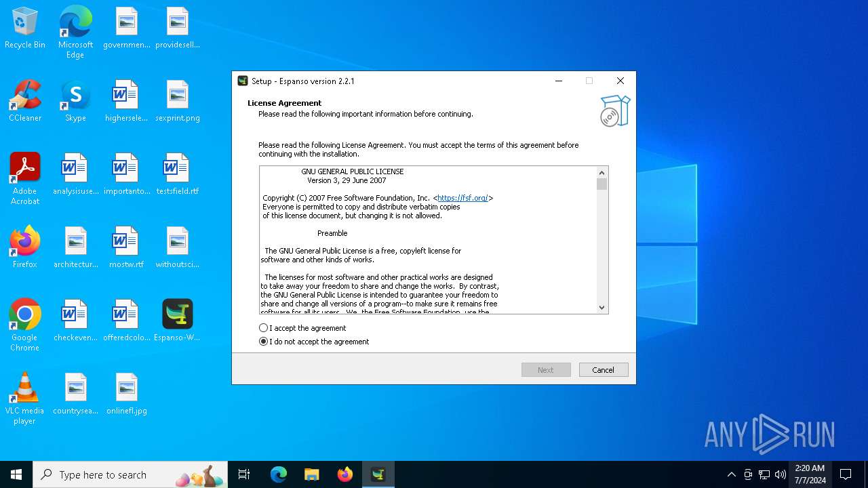Select the governmen... image file on desktop
The height and width of the screenshot is (488, 868).
127,28
